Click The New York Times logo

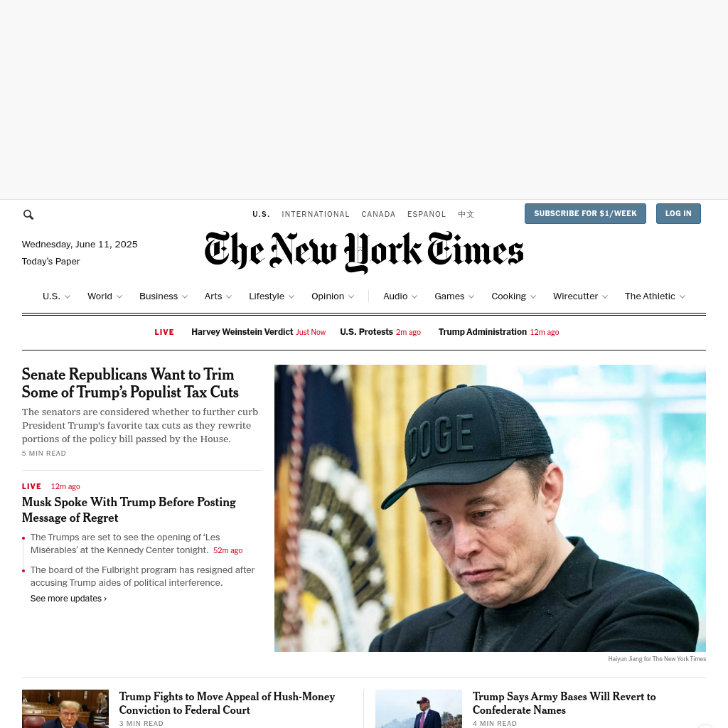point(364,252)
